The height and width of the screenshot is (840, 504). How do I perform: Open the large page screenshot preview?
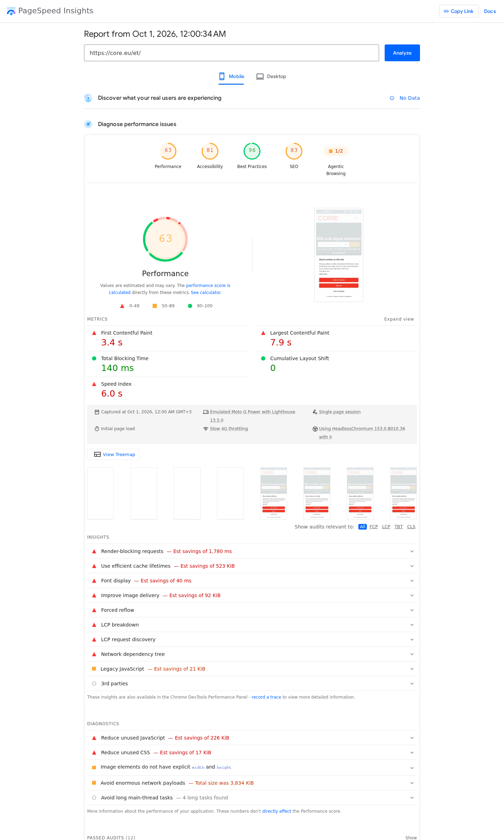[x=339, y=255]
